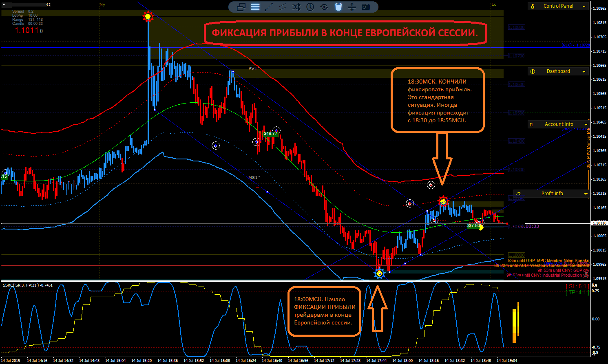Click the blue sun marker at chart low
Screen dimensions: 608x364
point(380,274)
